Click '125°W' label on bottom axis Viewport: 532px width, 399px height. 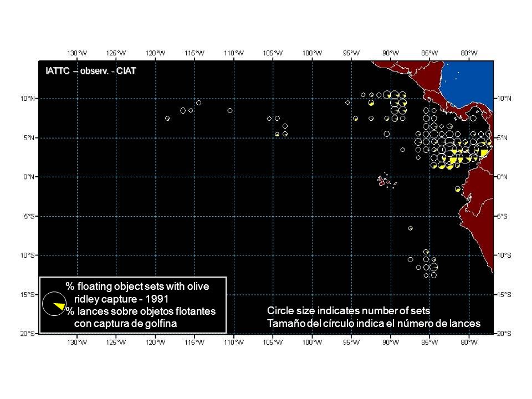(116, 342)
